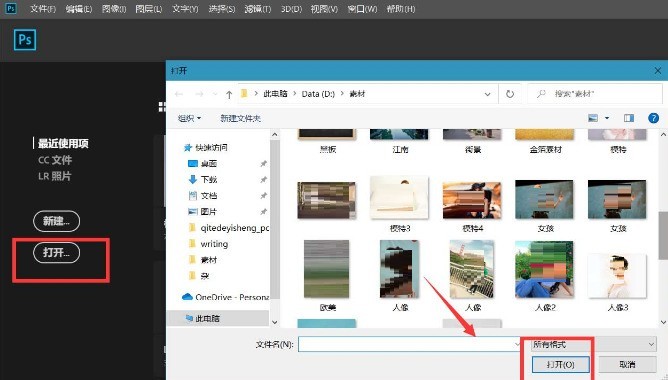Open the 视图(V) menu
The width and height of the screenshot is (668, 380).
[x=324, y=9]
